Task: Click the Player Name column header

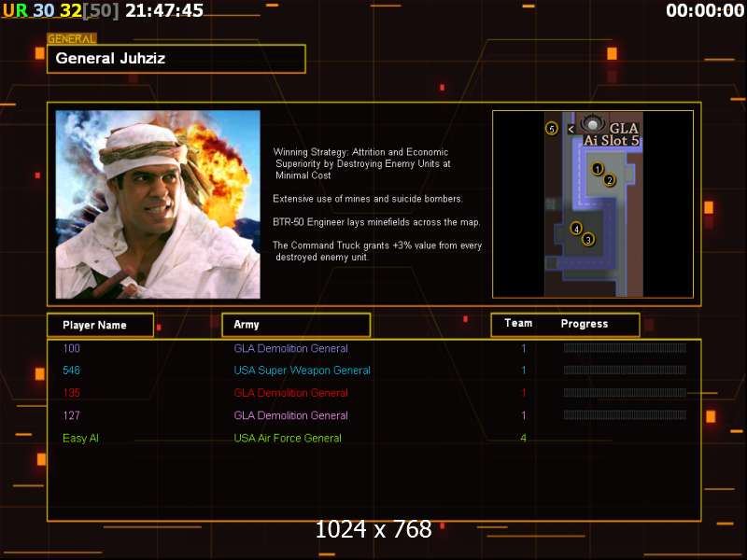Action: click(x=101, y=325)
